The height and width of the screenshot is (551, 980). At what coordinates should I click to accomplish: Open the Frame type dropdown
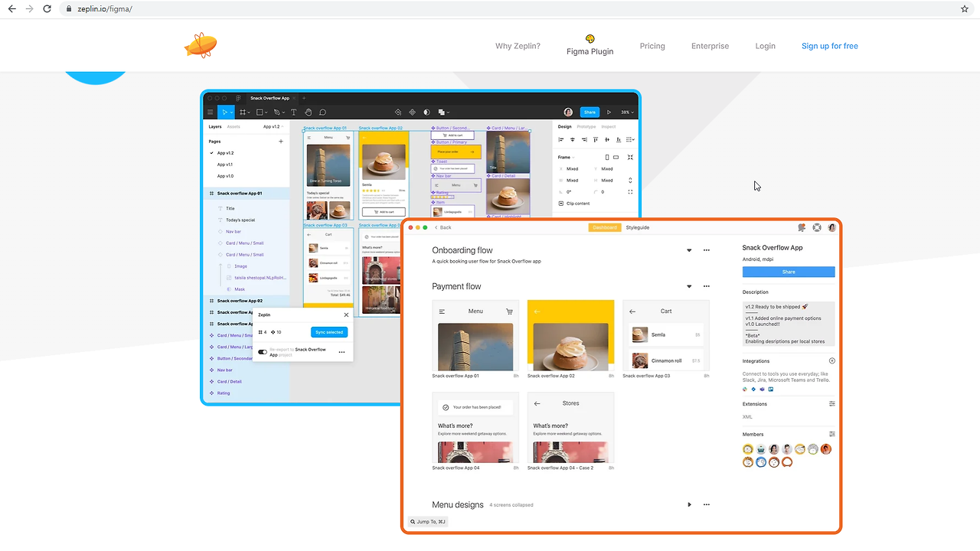click(566, 157)
